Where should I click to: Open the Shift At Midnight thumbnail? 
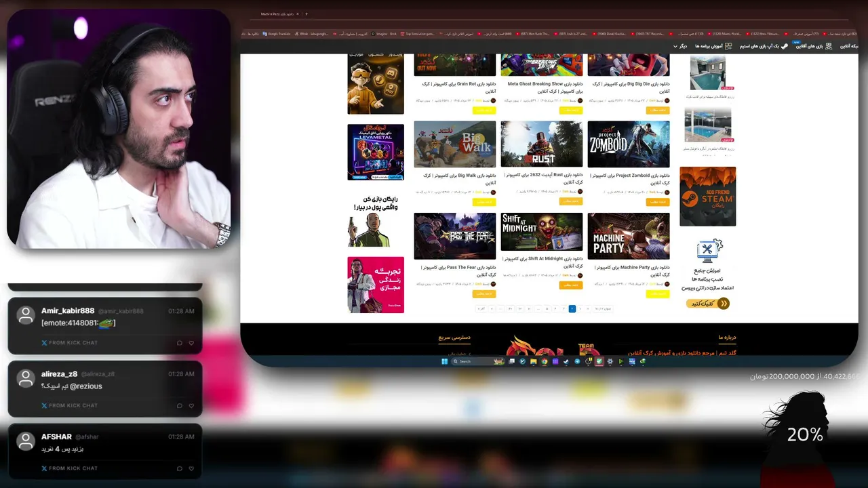pyautogui.click(x=541, y=232)
